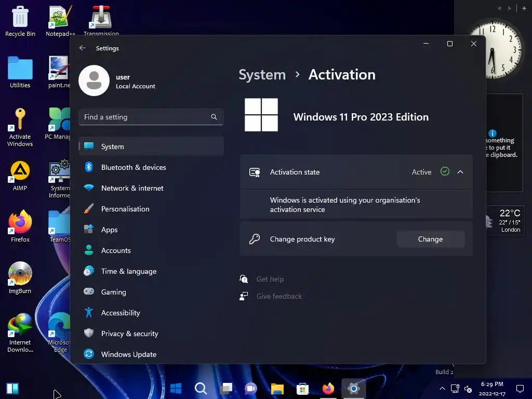This screenshot has width=532, height=399.
Task: Open Accounts settings
Action: tap(151, 250)
